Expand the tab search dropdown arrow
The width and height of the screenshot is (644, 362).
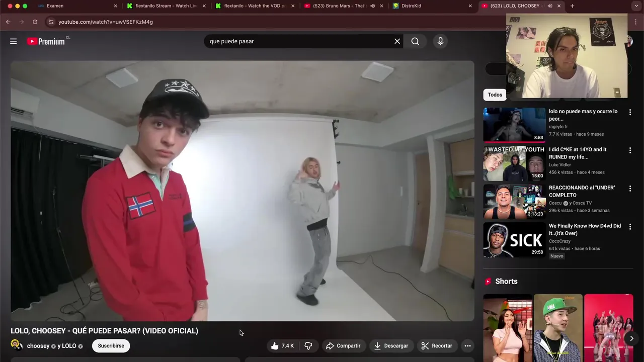coord(636,6)
